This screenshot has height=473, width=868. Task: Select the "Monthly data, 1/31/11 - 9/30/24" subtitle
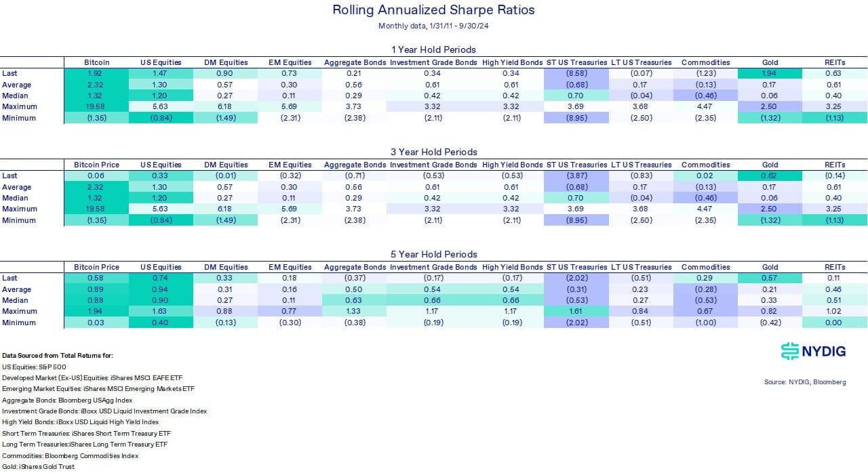434,26
